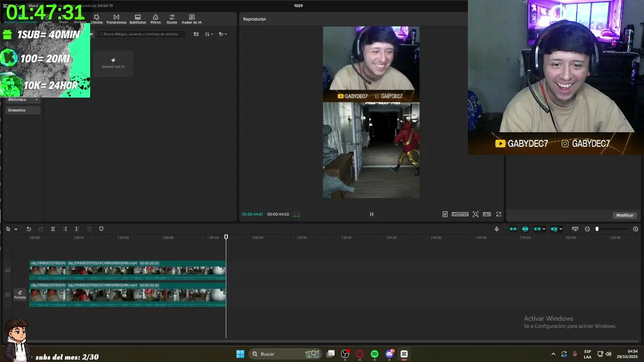Switch to the Ajuste tab
The width and height of the screenshot is (644, 362).
[x=172, y=19]
